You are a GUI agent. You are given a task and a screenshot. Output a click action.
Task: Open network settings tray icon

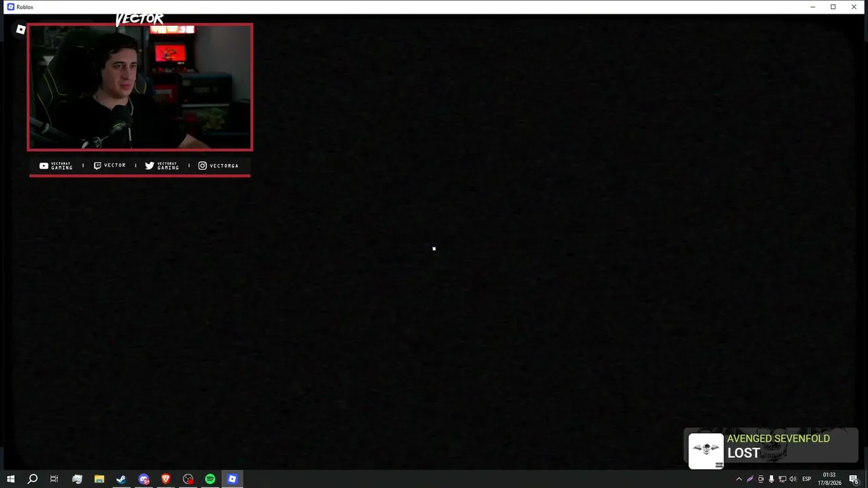tap(782, 479)
